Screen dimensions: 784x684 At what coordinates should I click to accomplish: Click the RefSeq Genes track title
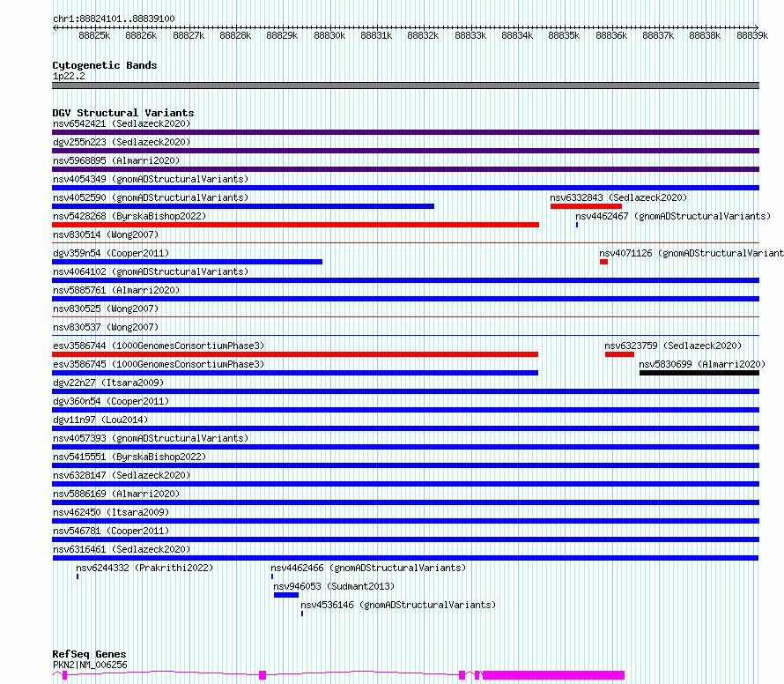(x=89, y=655)
